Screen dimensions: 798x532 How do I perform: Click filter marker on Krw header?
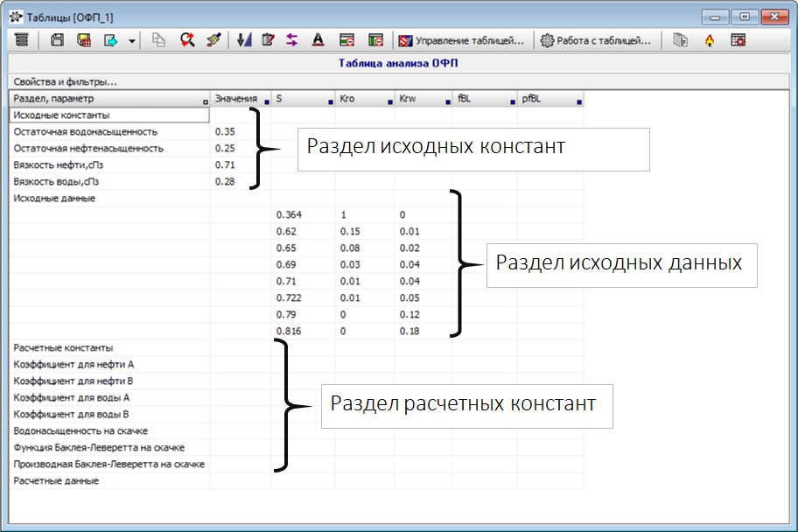[x=448, y=102]
